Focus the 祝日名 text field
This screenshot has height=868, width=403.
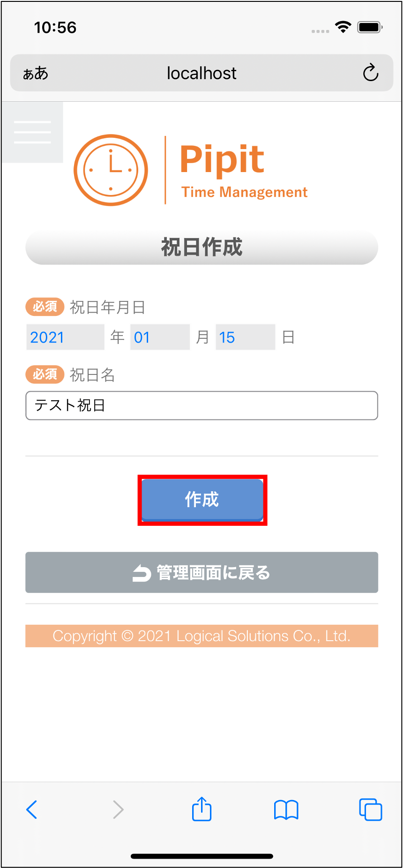coord(201,405)
